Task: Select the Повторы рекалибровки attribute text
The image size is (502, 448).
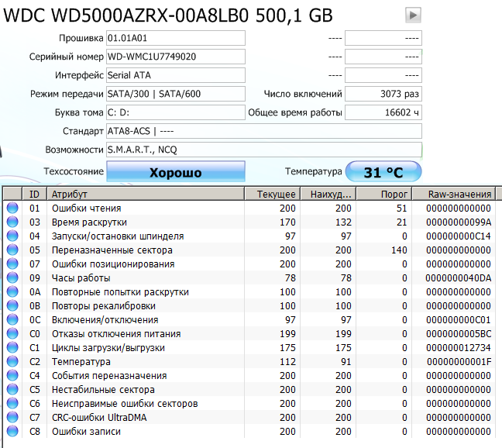Action: pos(104,306)
